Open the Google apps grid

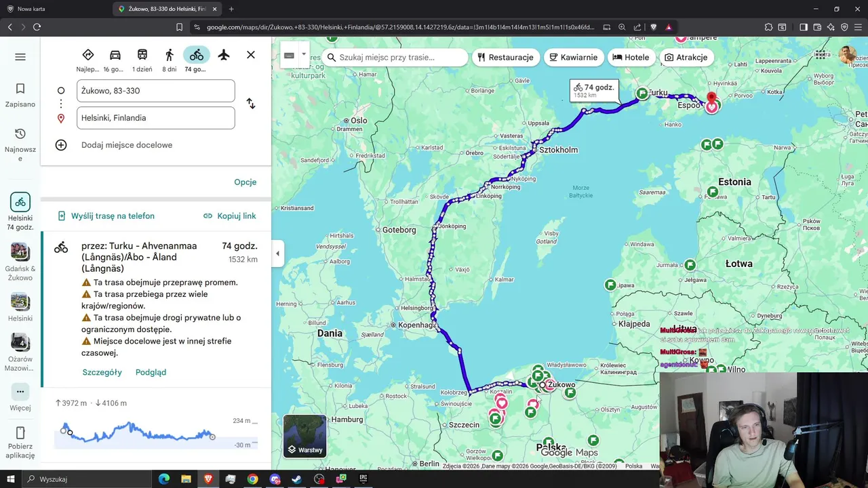tap(821, 55)
